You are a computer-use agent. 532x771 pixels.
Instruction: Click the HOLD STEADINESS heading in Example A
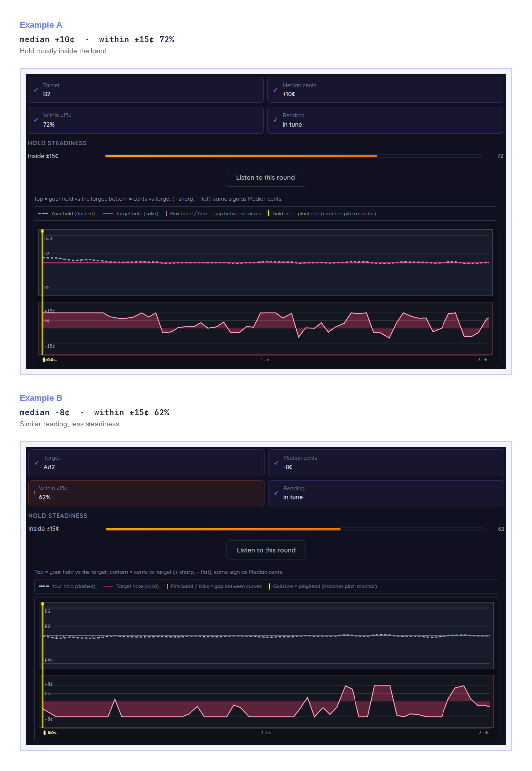[x=57, y=143]
